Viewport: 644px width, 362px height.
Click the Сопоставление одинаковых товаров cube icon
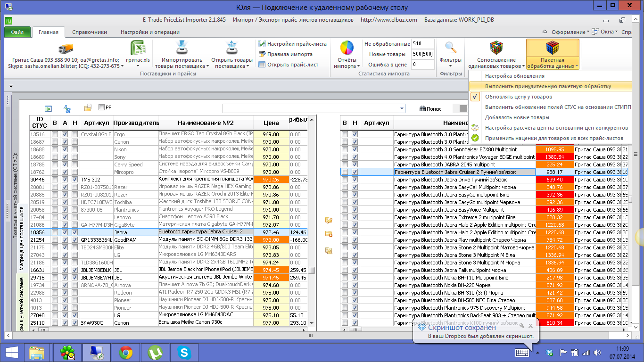click(x=496, y=48)
